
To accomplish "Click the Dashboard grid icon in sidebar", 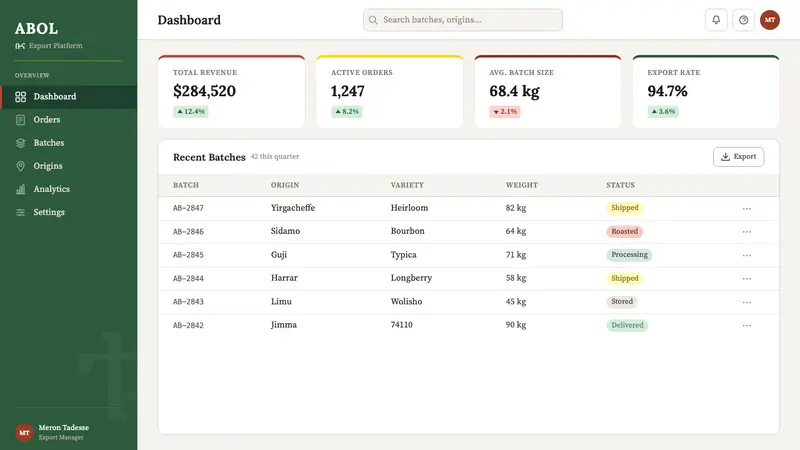I will point(20,97).
